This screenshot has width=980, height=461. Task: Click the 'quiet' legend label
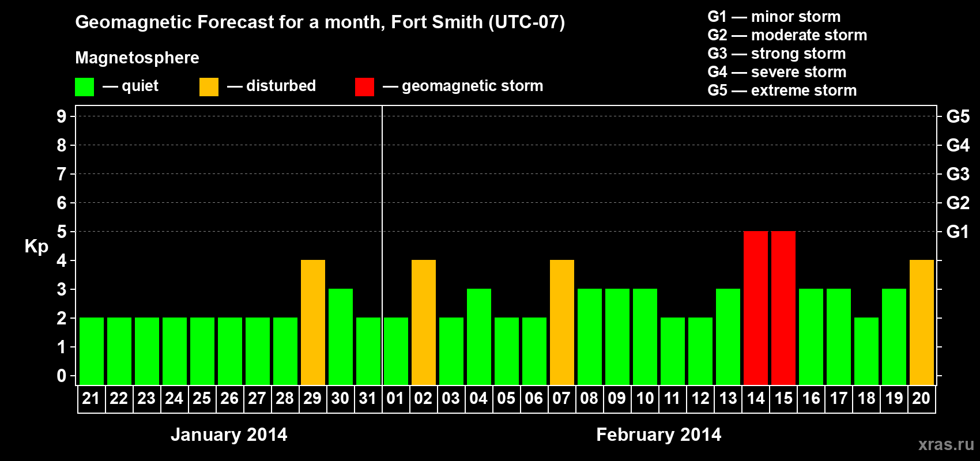point(140,86)
